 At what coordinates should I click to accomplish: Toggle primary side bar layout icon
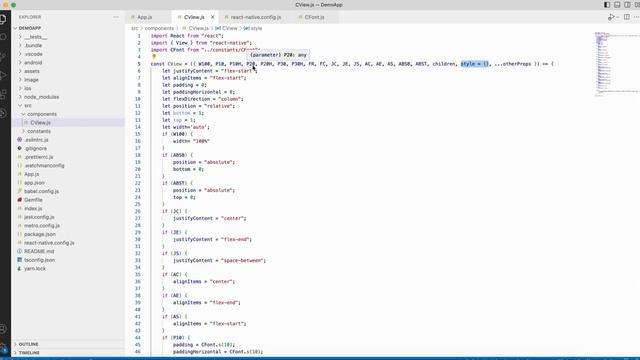coord(607,5)
